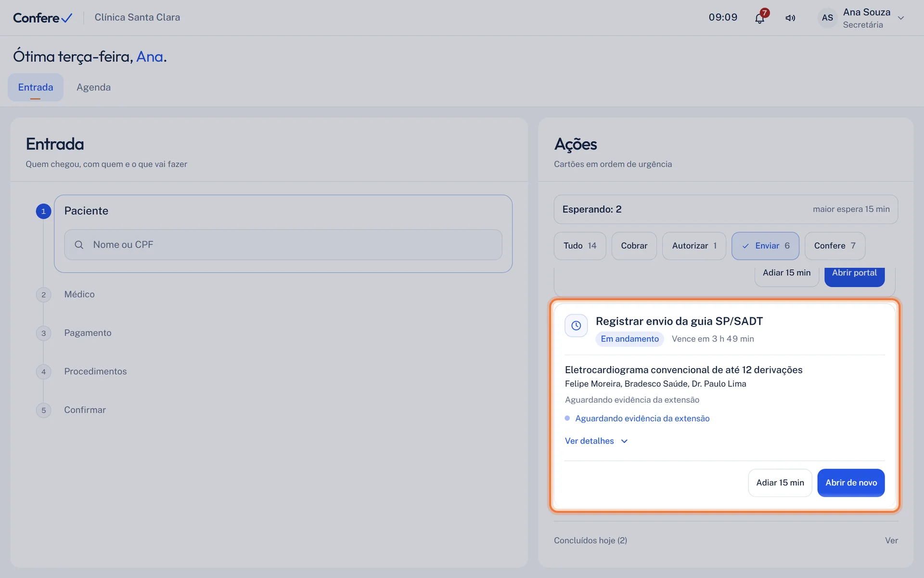Image resolution: width=924 pixels, height=578 pixels.
Task: Click Ver next to Concluídos hoje
Action: [x=891, y=540]
